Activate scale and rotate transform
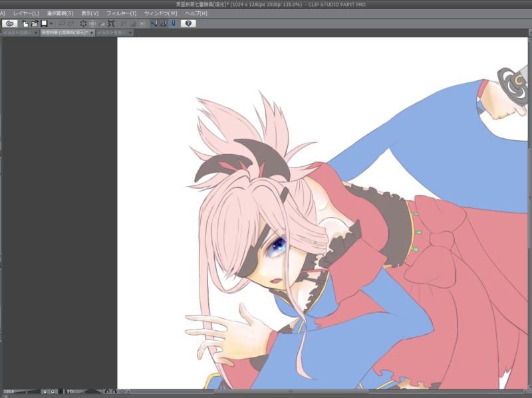The image size is (532, 398). [111, 23]
